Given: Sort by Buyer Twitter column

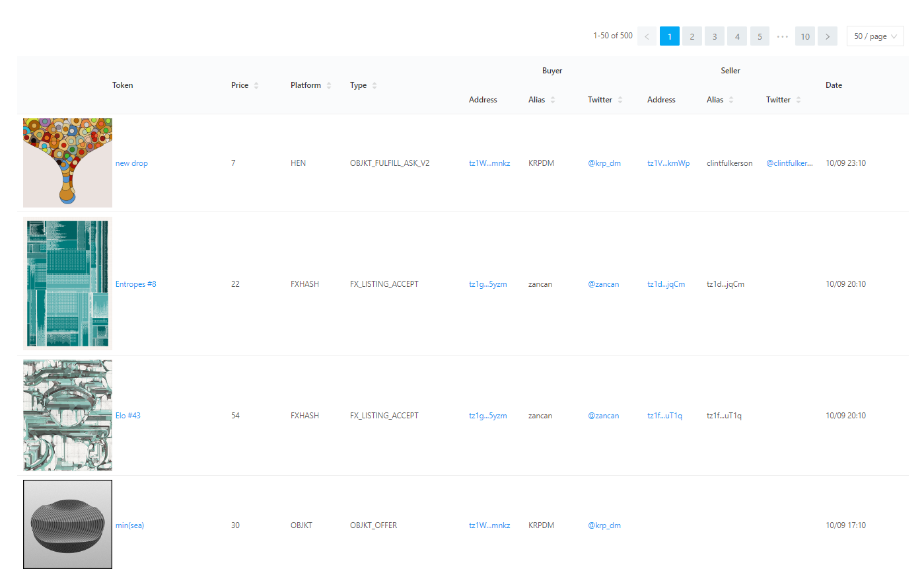Looking at the screenshot, I should coord(605,100).
